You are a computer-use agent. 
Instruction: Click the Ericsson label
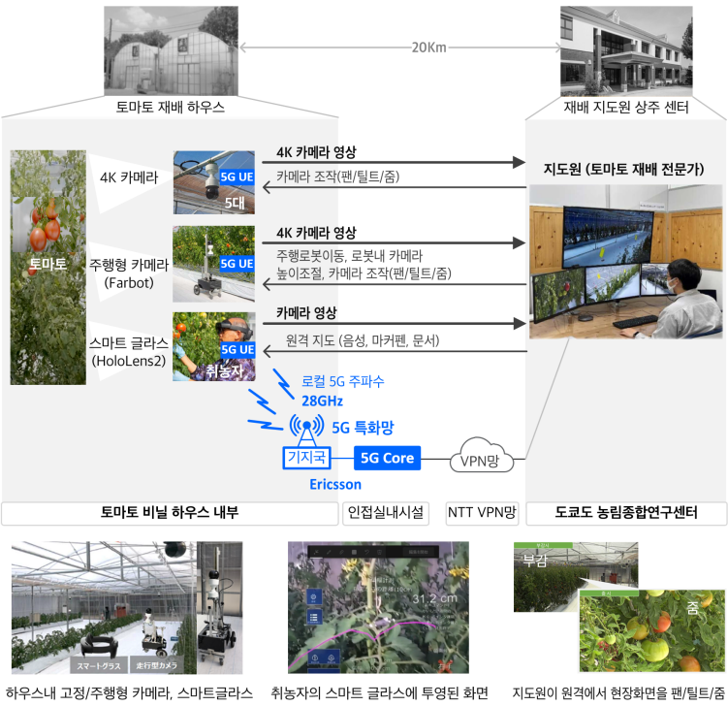coord(335,485)
